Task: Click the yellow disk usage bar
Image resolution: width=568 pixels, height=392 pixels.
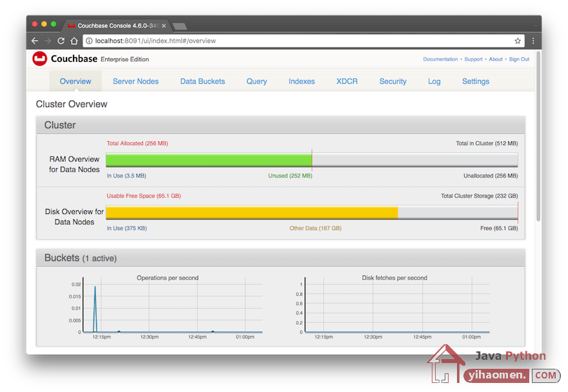Action: pyautogui.click(x=252, y=212)
